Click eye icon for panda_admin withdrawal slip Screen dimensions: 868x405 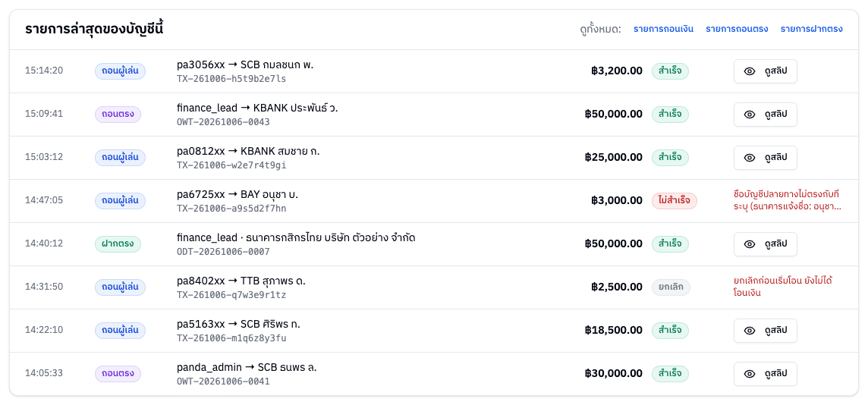pyautogui.click(x=750, y=373)
